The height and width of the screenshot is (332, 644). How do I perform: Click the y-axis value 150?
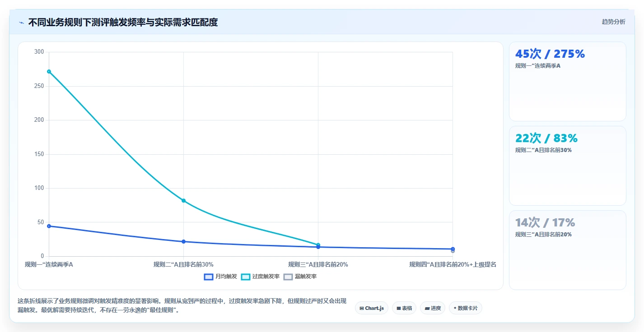[x=39, y=154]
